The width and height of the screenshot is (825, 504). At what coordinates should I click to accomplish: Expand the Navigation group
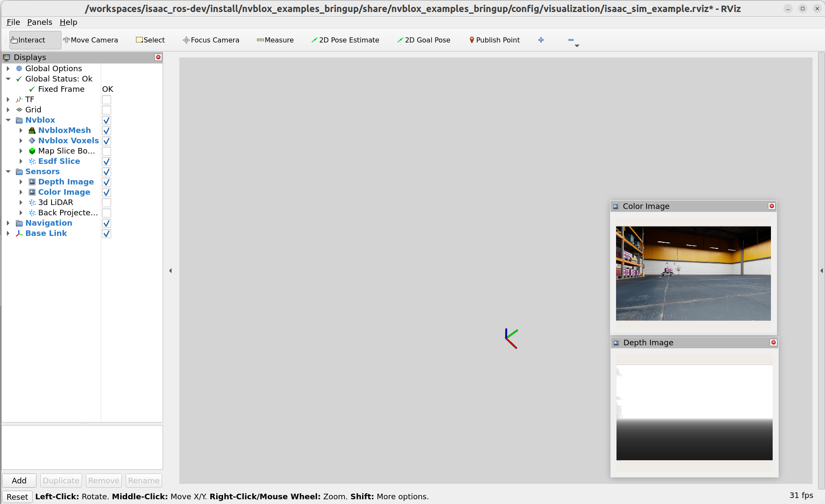point(8,223)
